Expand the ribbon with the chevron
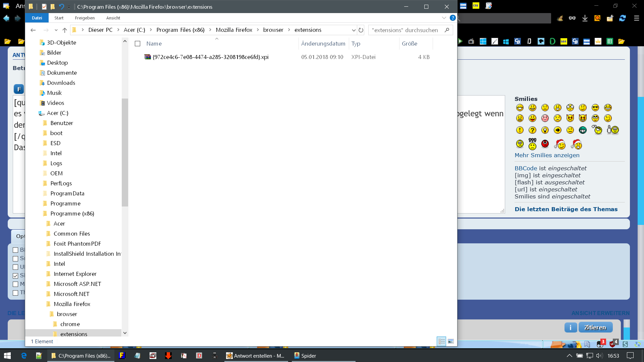 tap(444, 18)
